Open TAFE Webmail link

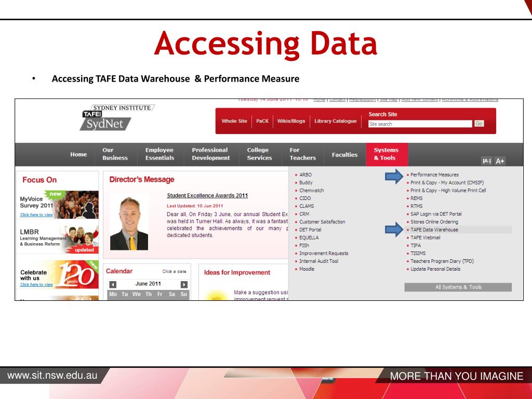[425, 237]
